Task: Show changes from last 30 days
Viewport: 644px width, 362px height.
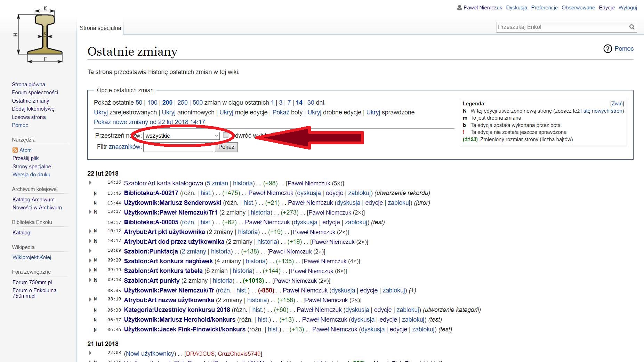Action: pos(311,103)
